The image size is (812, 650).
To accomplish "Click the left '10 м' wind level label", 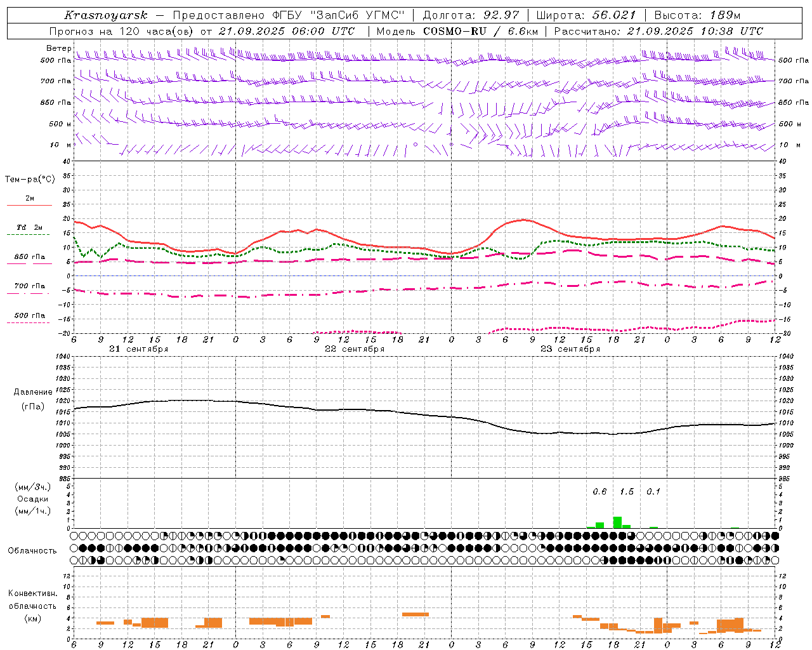I will coord(61,145).
